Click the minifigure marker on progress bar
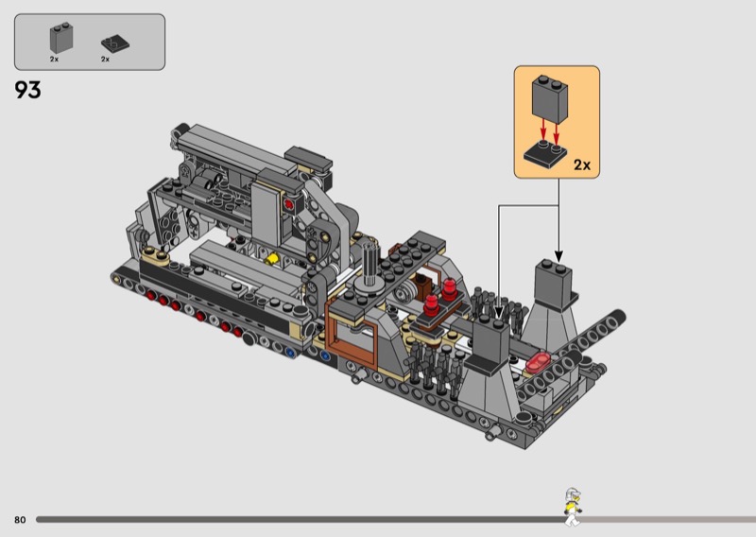Screen dimensions: 756x537 click(570, 507)
